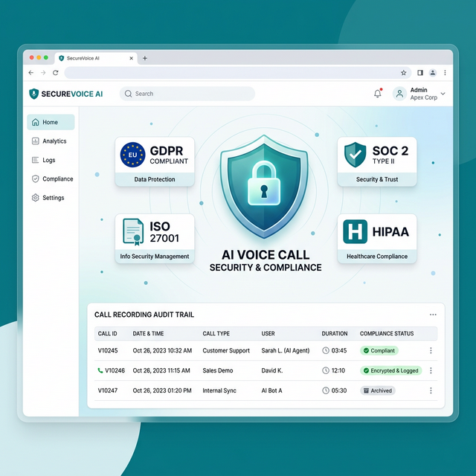
Task: Open the ISO 27001 card
Action: [x=155, y=239]
